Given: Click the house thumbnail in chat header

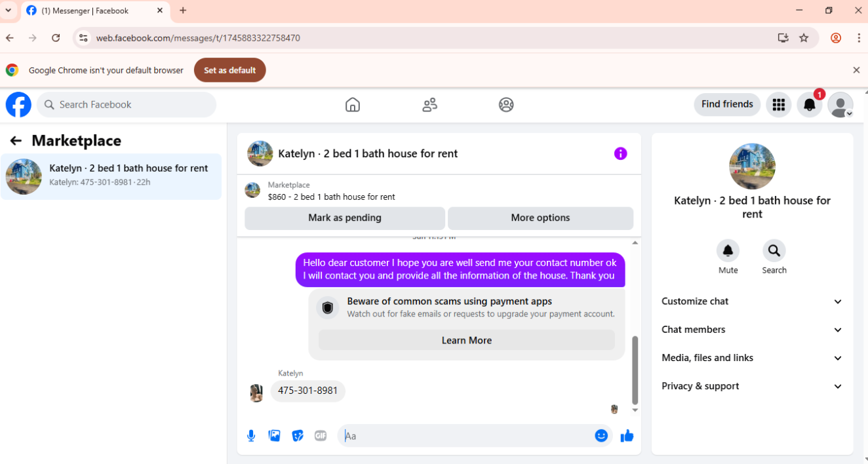Looking at the screenshot, I should (260, 153).
